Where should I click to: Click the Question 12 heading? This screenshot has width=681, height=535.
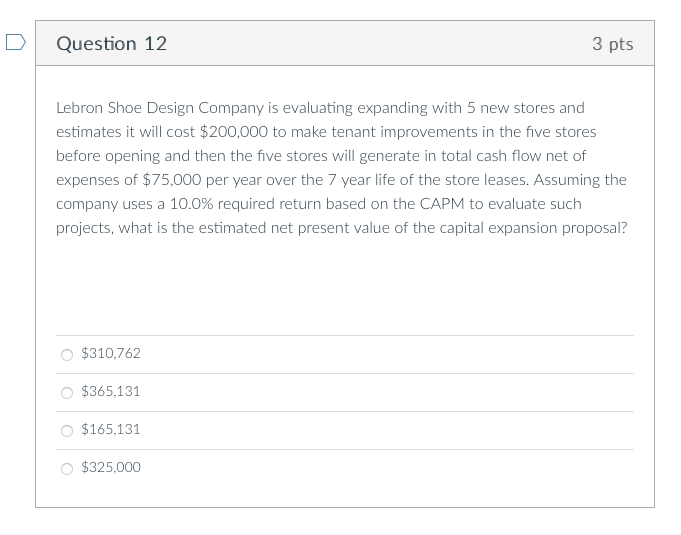[112, 44]
